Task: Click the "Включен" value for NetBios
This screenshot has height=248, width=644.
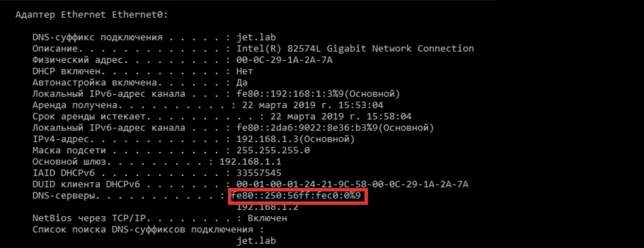Action: (x=267, y=218)
